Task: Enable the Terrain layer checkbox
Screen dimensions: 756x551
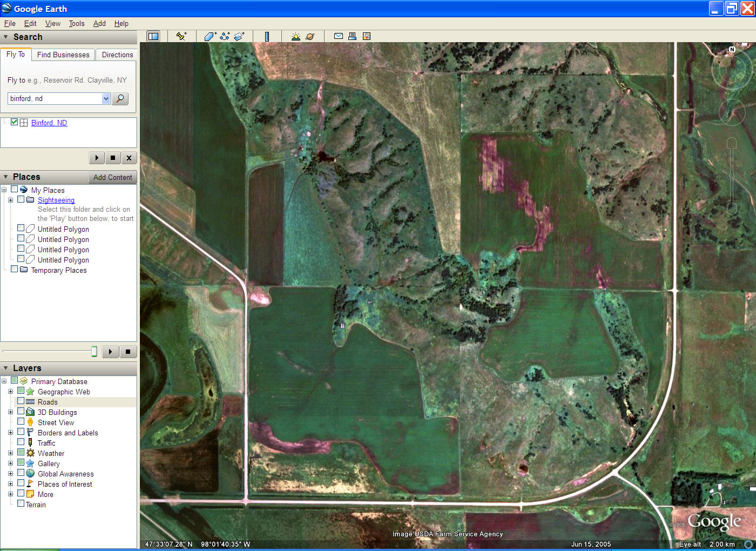Action: [x=21, y=504]
